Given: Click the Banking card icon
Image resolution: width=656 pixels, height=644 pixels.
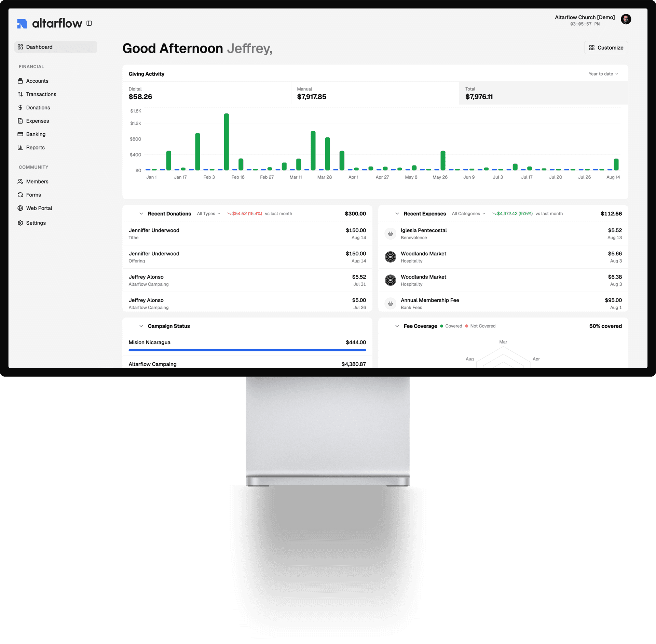Looking at the screenshot, I should [x=20, y=134].
